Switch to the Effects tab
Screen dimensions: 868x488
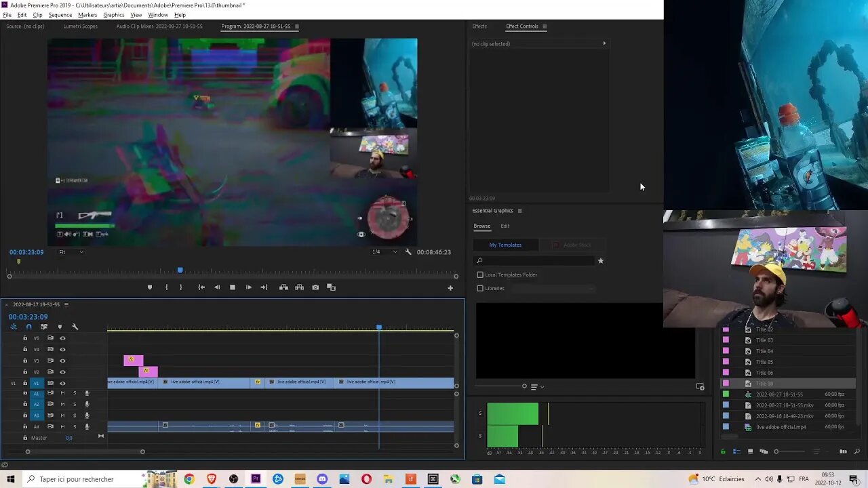coord(479,26)
